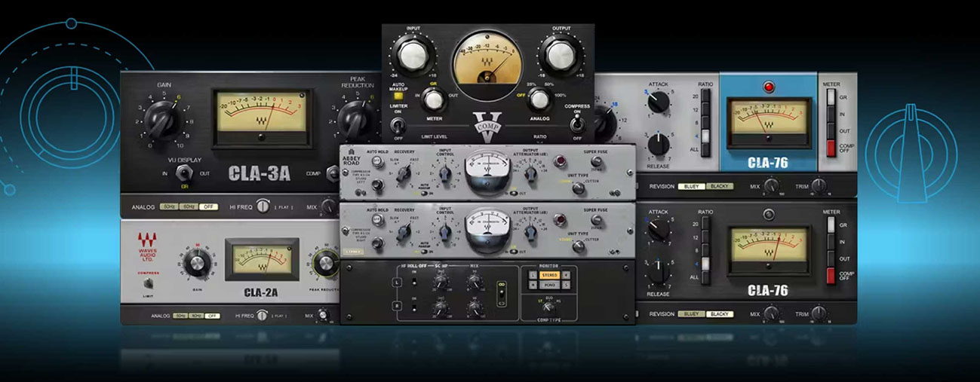Click the black CLA-76 Attack knob
This screenshot has width=980, height=382.
point(658,230)
